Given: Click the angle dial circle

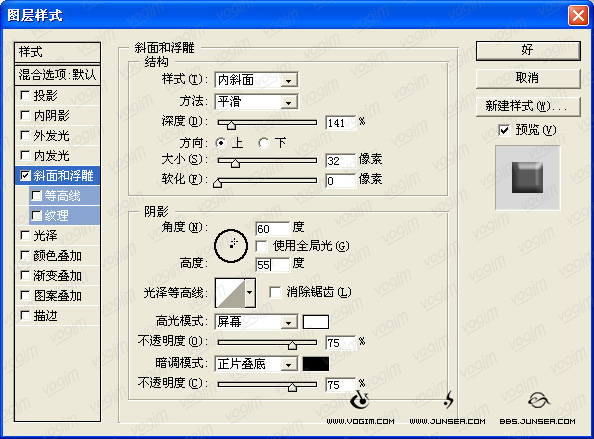Looking at the screenshot, I should click(231, 246).
